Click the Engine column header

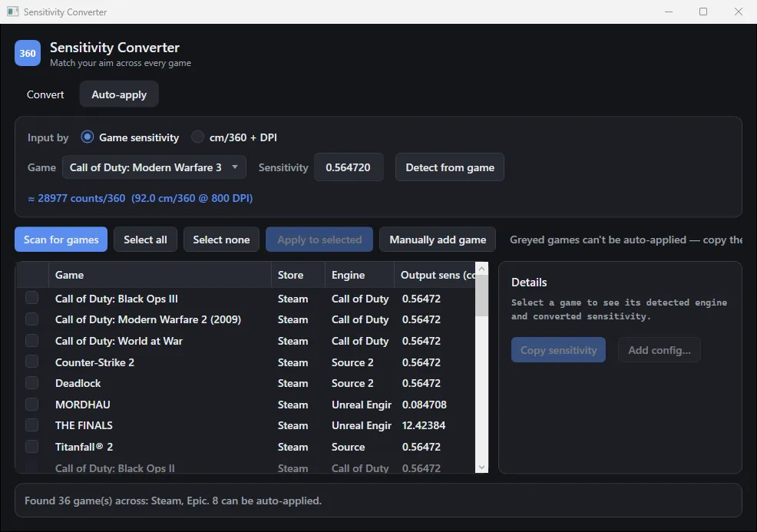coord(359,275)
